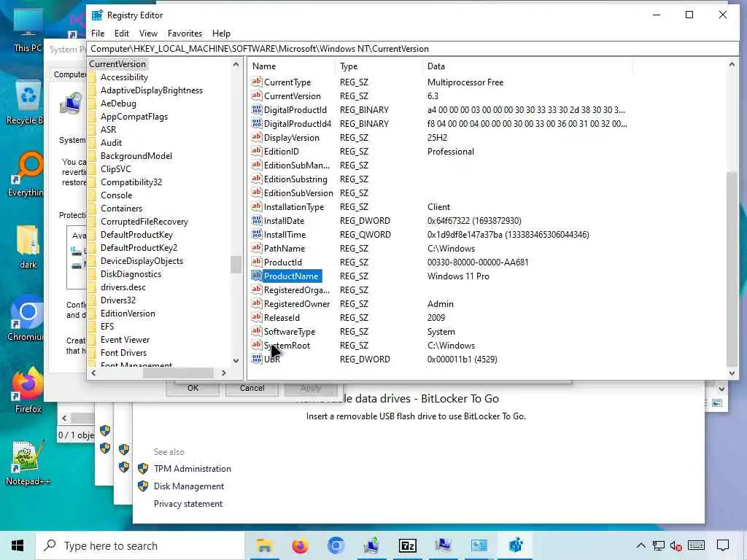Open Privacy statement link
Screen dimensions: 747x560
point(188,504)
